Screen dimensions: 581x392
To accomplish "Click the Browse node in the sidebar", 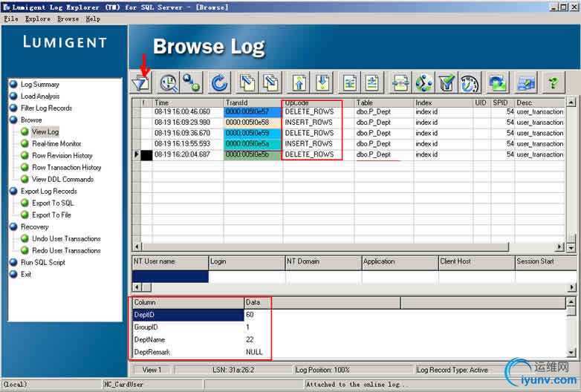I will click(31, 120).
